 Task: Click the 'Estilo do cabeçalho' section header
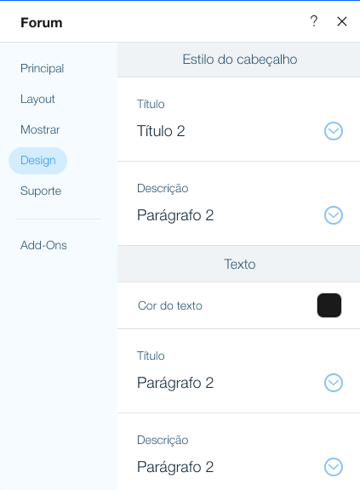point(239,60)
